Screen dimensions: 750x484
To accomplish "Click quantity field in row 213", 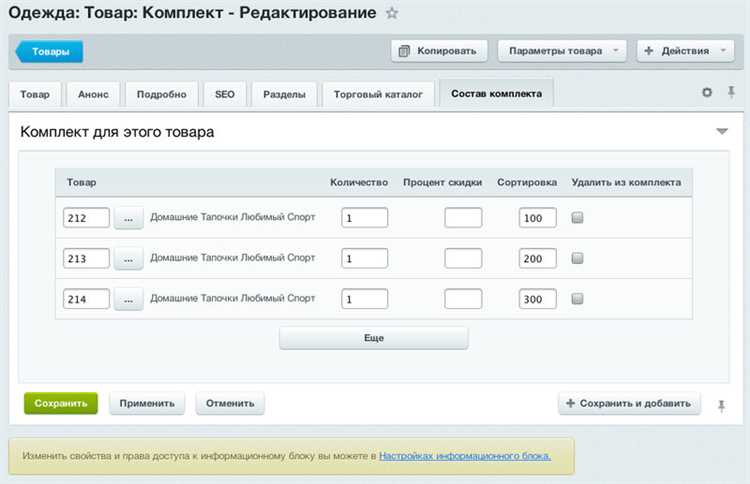I will coord(364,259).
